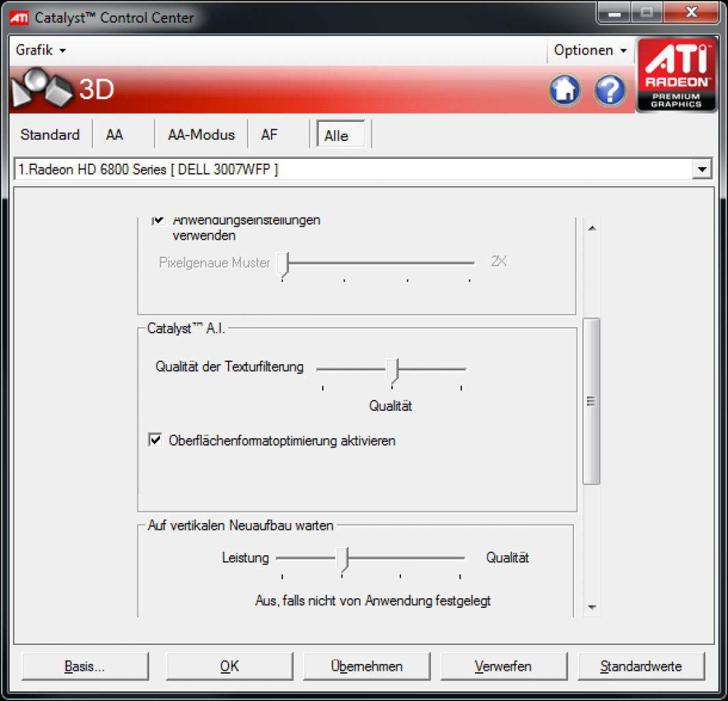Open help via question mark icon

tap(610, 90)
